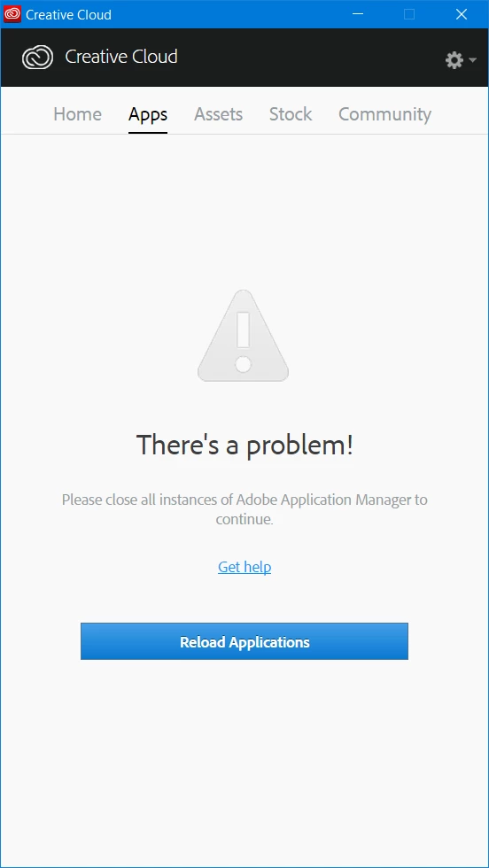Open the Assets tab

(x=218, y=114)
